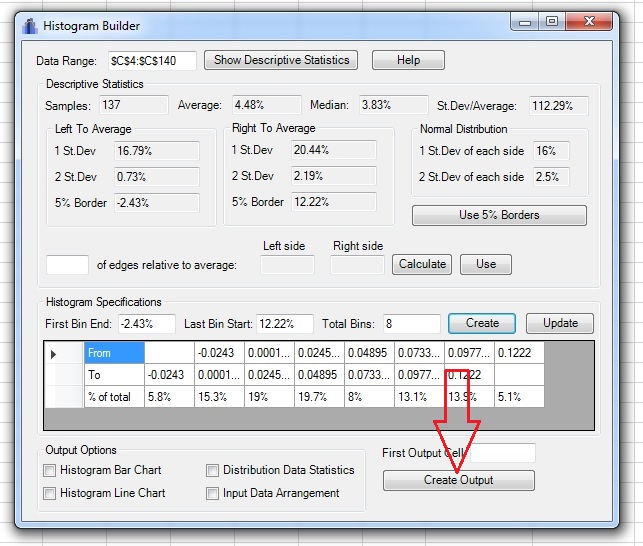This screenshot has width=643, height=546.
Task: Click the St.Dev/Average value 112.29%
Action: click(x=559, y=106)
